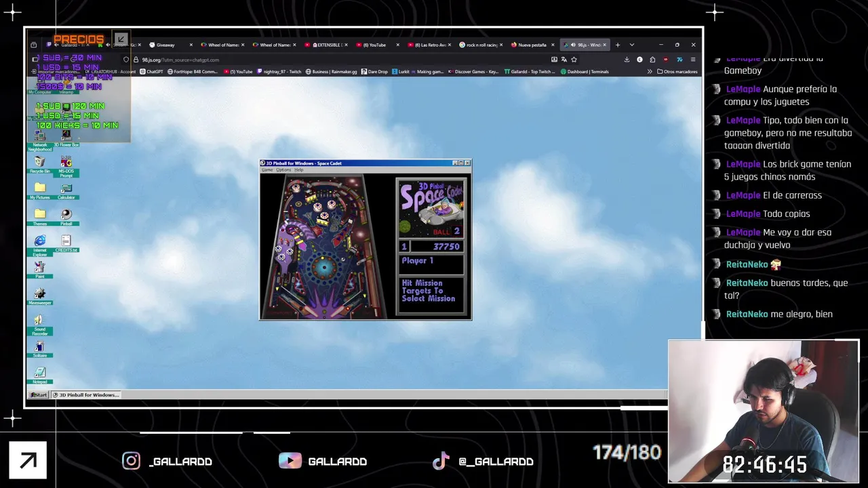Click the translate page icon in address bar
This screenshot has width=868, height=488.
tap(564, 60)
